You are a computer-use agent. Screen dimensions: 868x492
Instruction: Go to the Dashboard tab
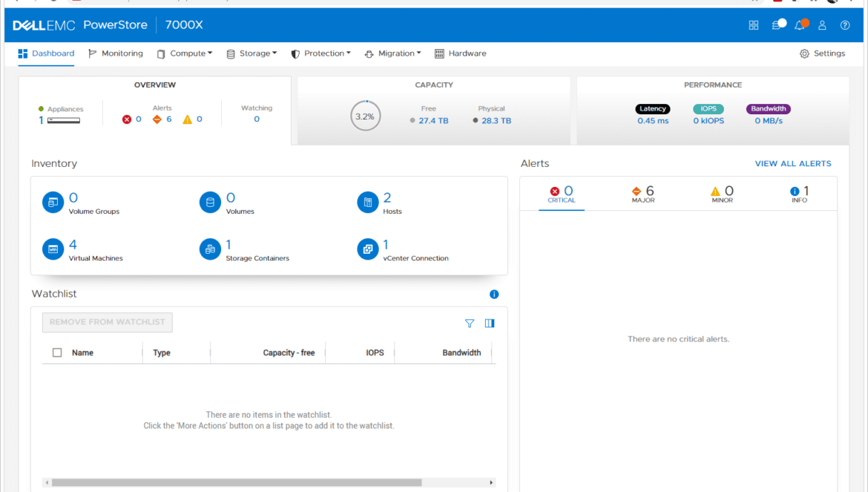pos(47,53)
